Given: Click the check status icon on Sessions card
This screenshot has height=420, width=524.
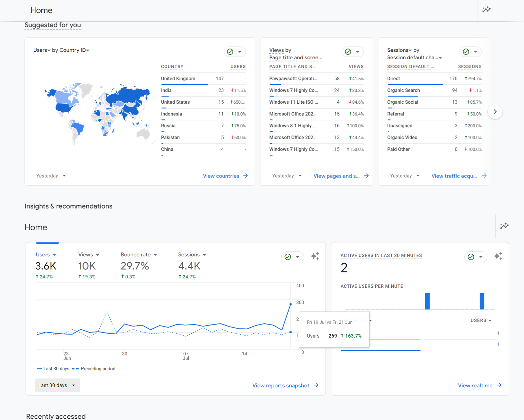Looking at the screenshot, I should [x=466, y=52].
